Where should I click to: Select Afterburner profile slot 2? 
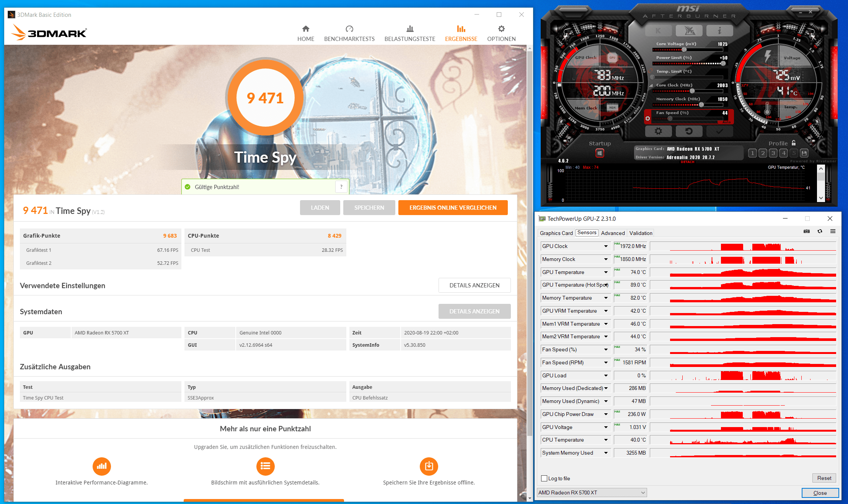point(763,153)
